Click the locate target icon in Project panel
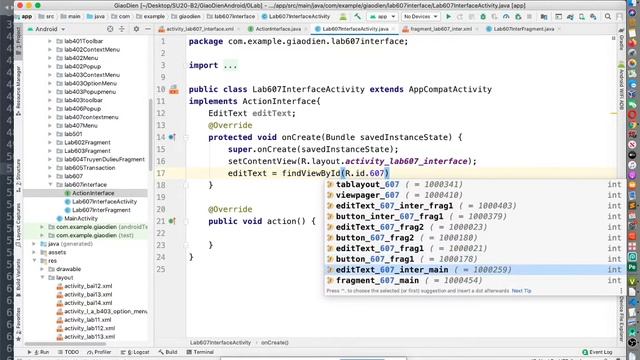The image size is (640, 360). (110, 29)
